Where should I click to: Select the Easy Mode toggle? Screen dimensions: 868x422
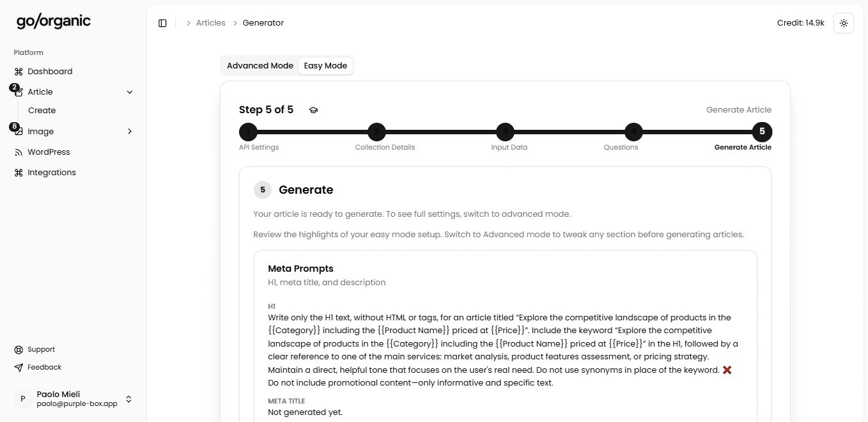325,66
